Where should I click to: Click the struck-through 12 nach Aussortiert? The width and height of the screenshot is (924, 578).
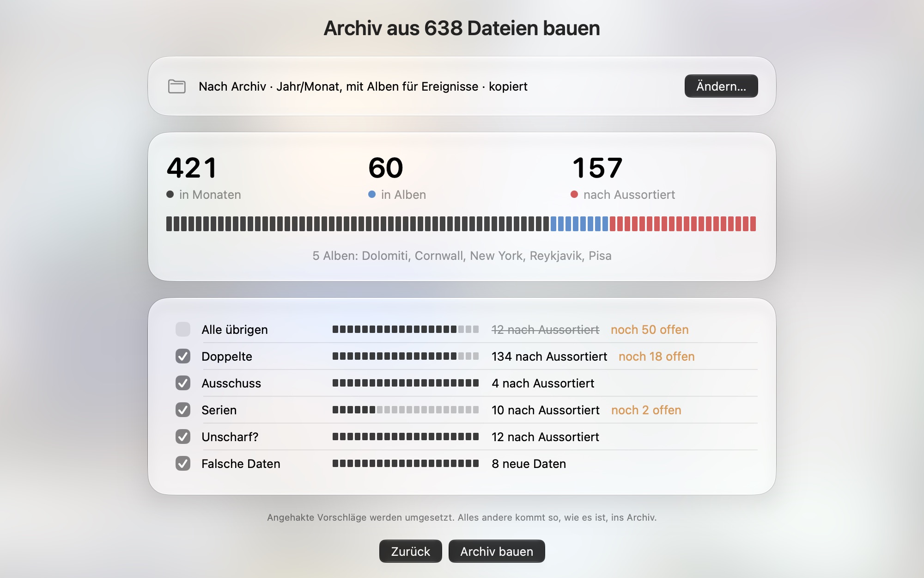(x=545, y=330)
